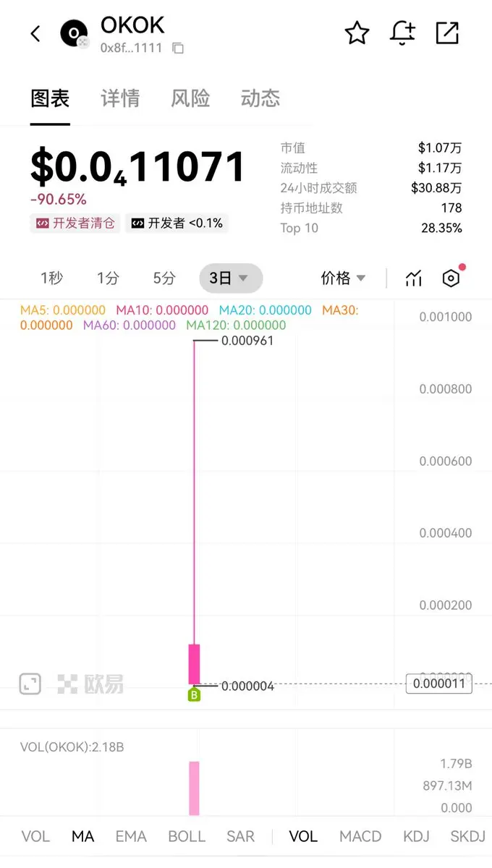Open chart settings hexagon icon
The width and height of the screenshot is (492, 868).
click(x=451, y=278)
